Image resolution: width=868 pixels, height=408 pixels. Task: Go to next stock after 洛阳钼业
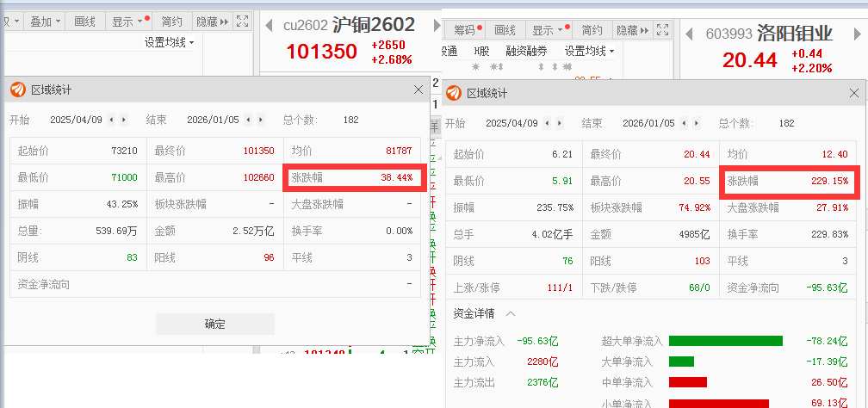[x=856, y=34]
